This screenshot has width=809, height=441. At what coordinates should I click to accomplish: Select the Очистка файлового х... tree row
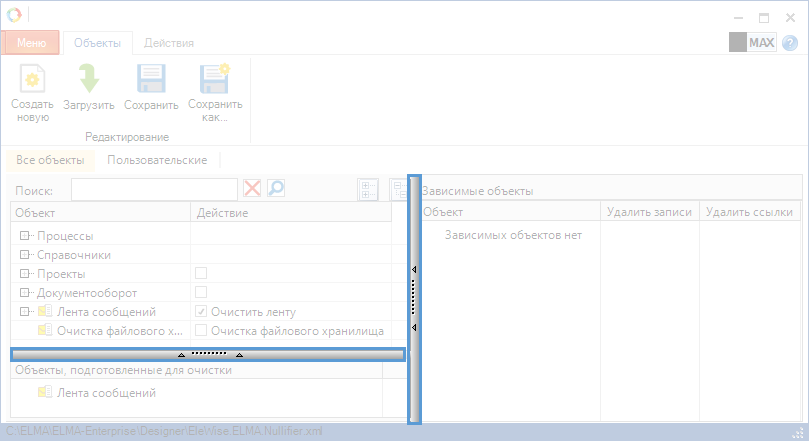[120, 331]
